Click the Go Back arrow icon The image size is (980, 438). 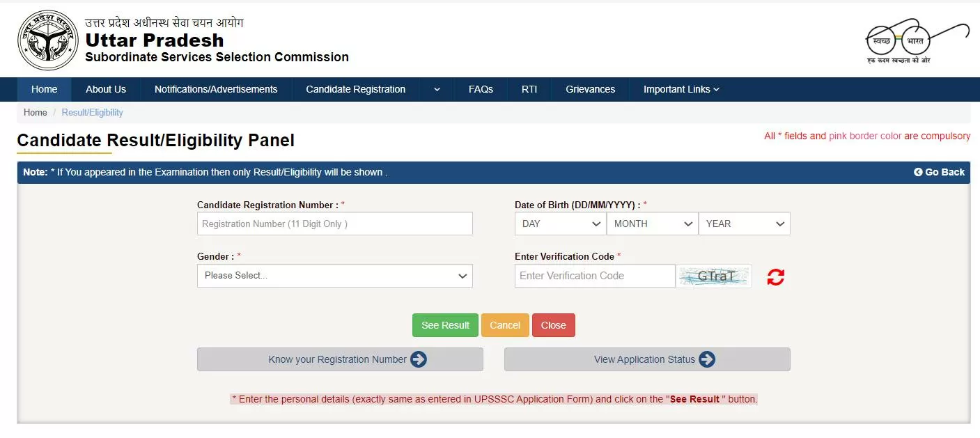(x=918, y=172)
